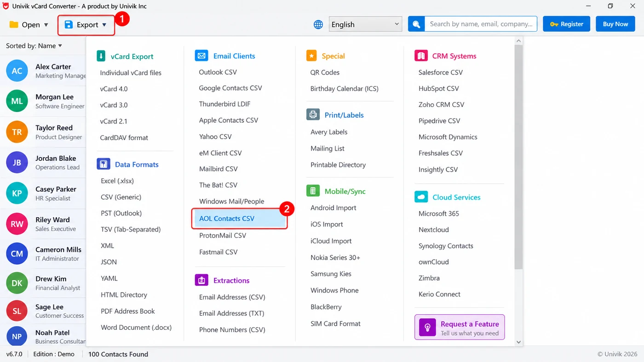Click the globe language icon

click(318, 24)
